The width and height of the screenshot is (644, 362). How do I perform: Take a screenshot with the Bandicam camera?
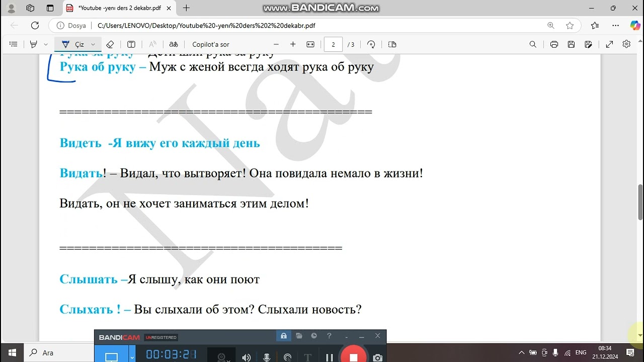click(377, 357)
